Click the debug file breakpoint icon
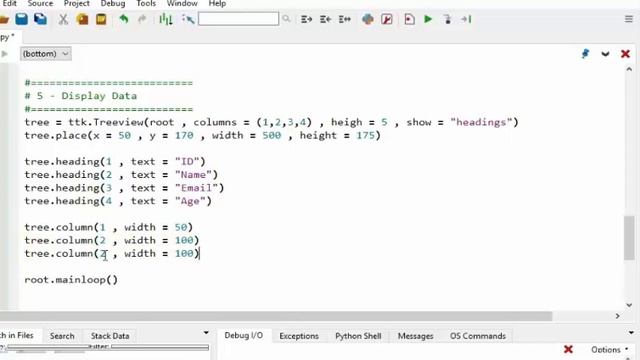 [x=409, y=19]
